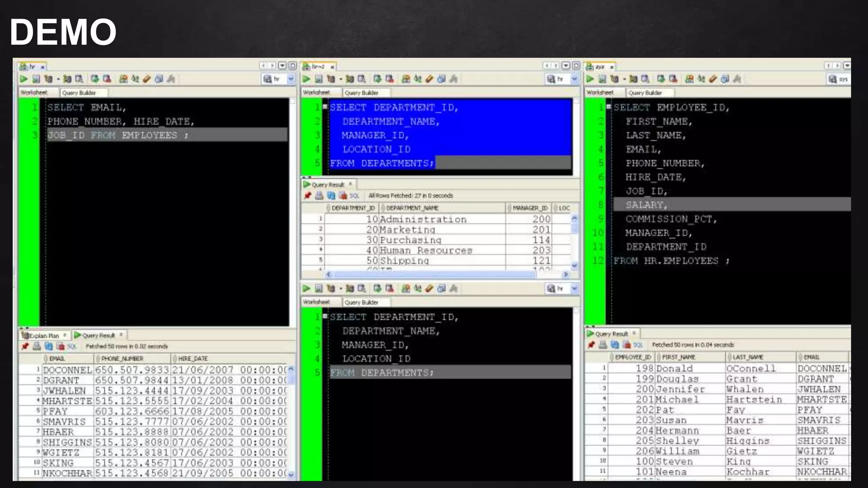868x488 pixels.
Task: Toggle pin on the departments Query Result
Action: (308, 196)
